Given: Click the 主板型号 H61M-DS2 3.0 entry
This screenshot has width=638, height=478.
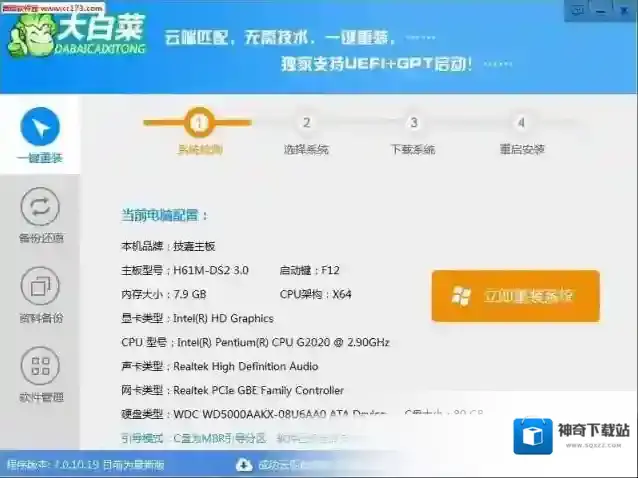Looking at the screenshot, I should (x=185, y=270).
